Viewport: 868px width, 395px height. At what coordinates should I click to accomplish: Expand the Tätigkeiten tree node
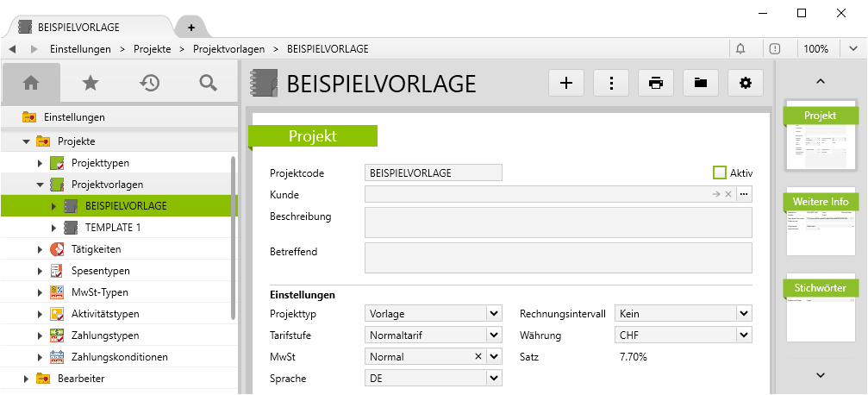click(x=40, y=249)
